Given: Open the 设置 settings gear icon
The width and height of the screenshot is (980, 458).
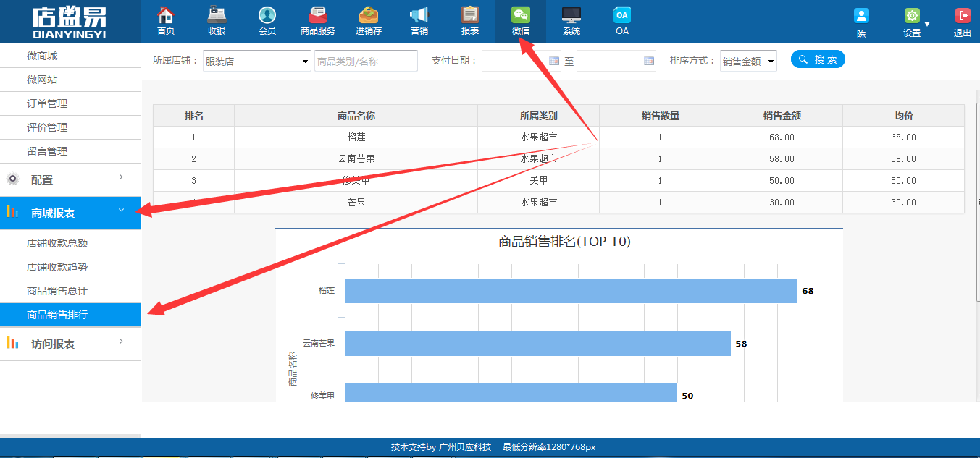Looking at the screenshot, I should pyautogui.click(x=912, y=16).
